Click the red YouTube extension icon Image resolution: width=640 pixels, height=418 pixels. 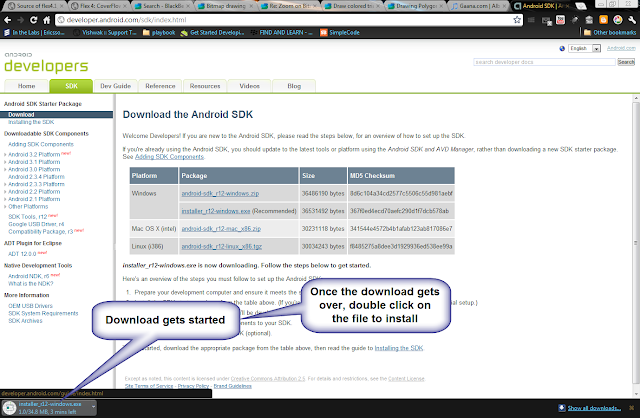coord(560,20)
